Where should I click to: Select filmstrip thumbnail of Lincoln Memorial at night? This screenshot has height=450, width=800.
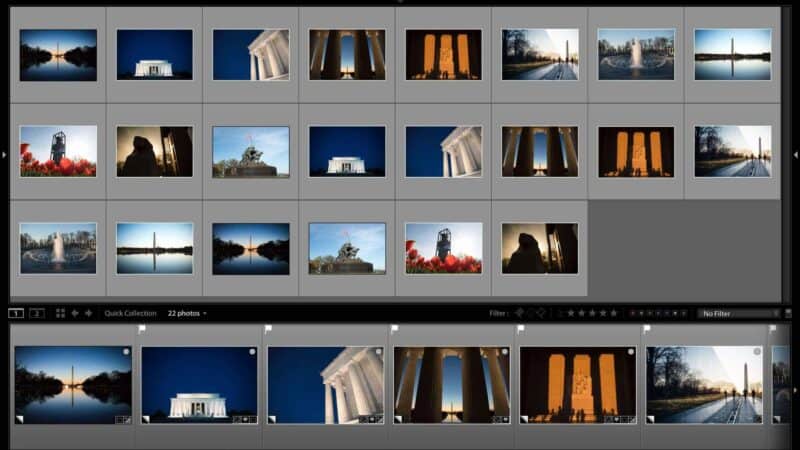199,385
